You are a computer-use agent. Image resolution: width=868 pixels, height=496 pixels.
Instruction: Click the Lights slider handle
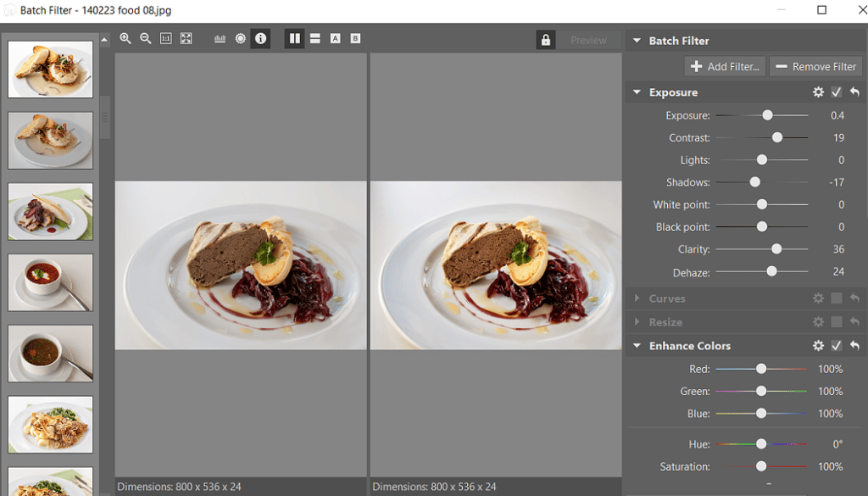[762, 159]
